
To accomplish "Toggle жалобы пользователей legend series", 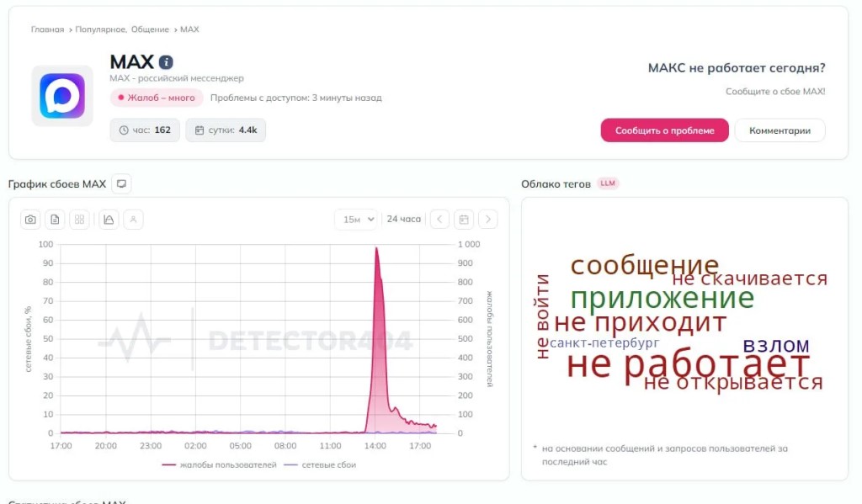I will point(220,465).
